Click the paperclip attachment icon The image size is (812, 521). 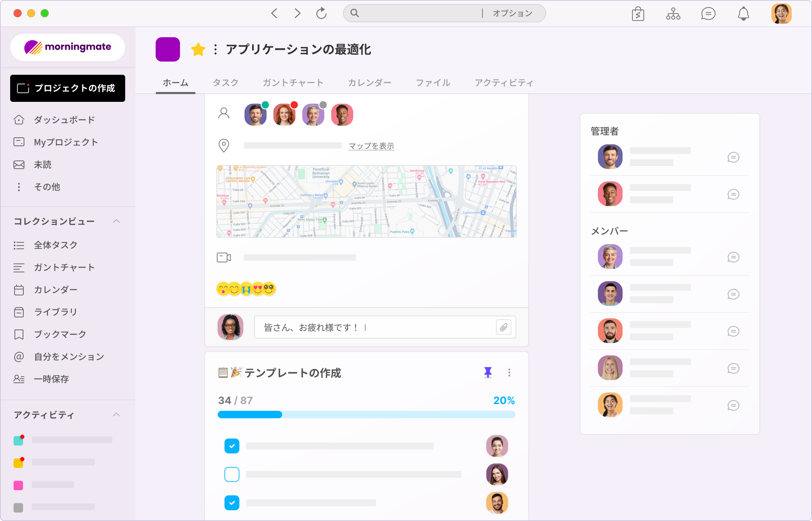pyautogui.click(x=503, y=327)
